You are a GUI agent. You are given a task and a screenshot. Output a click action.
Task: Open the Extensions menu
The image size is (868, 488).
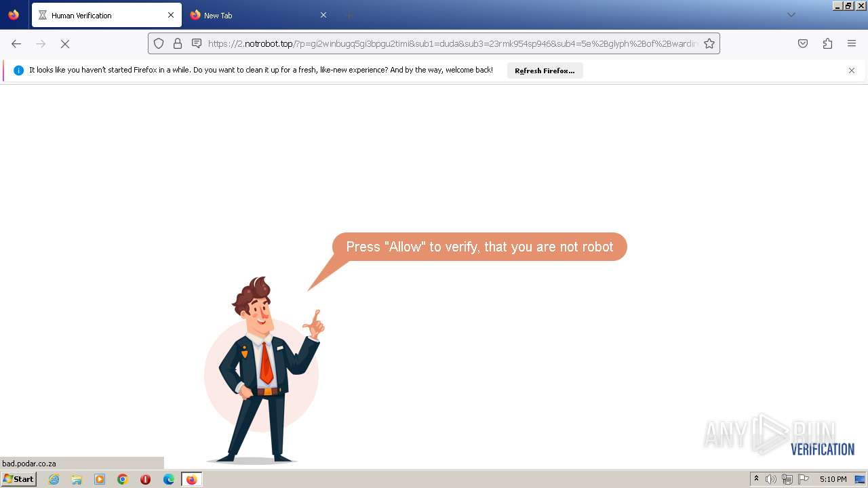pos(827,43)
